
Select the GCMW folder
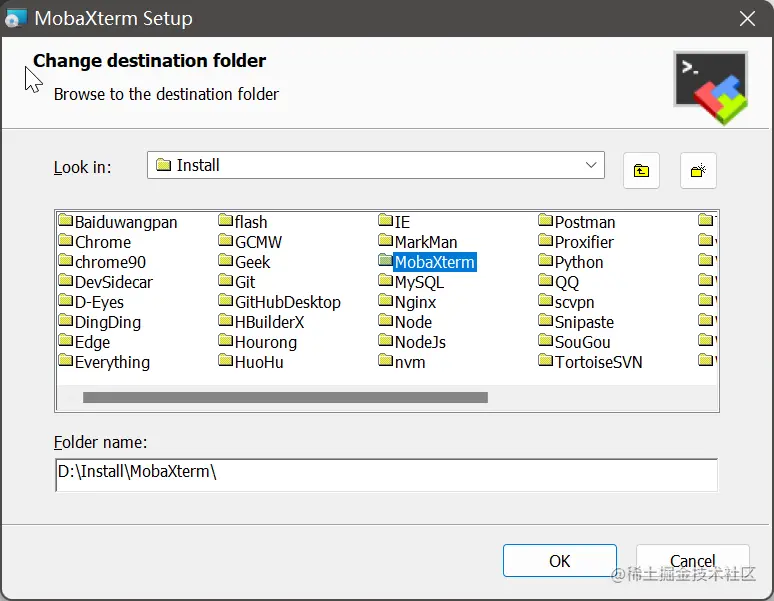tap(250, 242)
